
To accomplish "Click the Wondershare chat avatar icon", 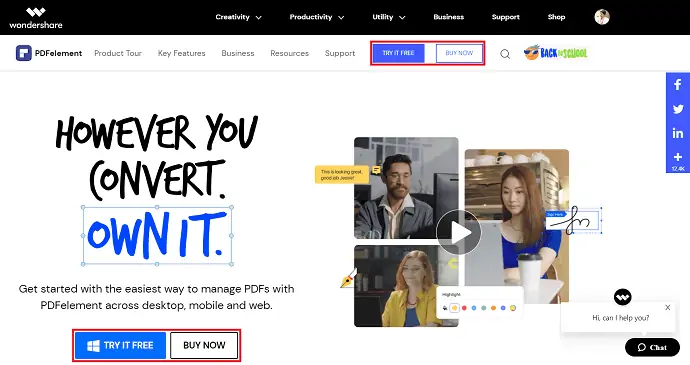I will coord(623,297).
